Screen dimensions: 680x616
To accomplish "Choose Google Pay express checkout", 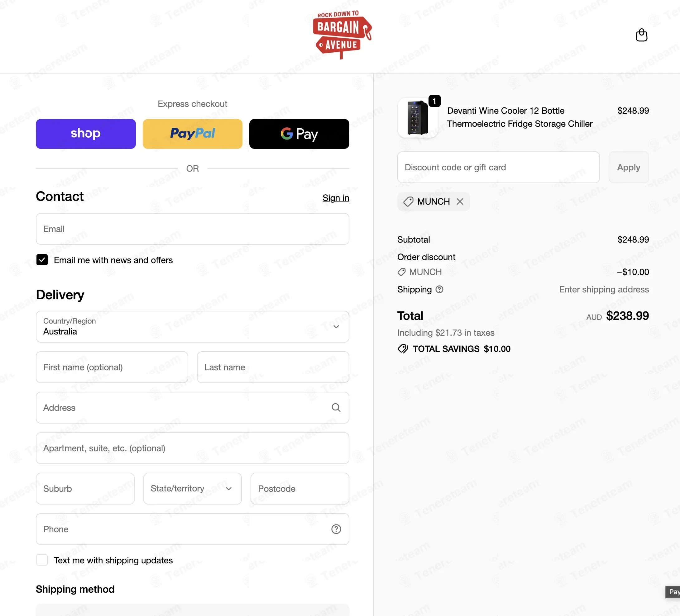I will pyautogui.click(x=299, y=134).
